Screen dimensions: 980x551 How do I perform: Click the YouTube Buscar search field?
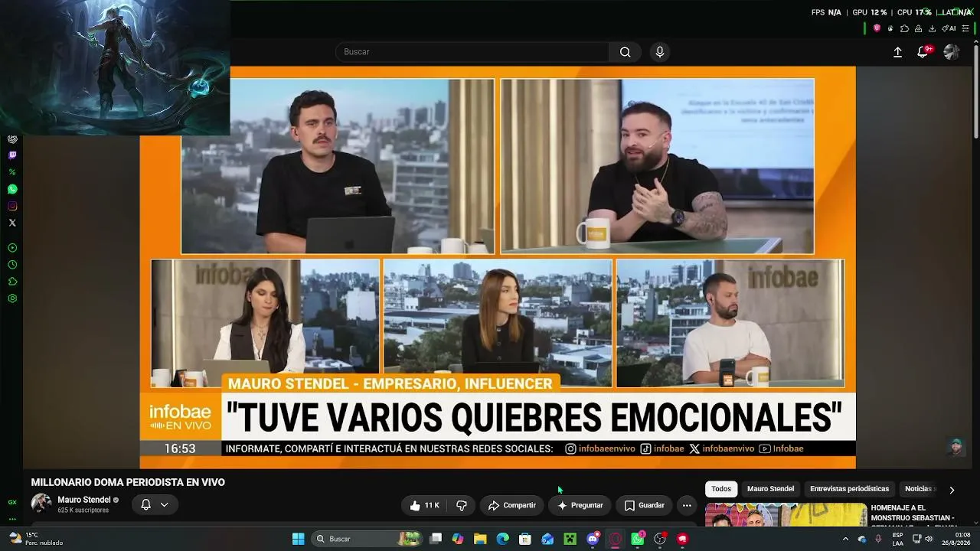click(x=472, y=52)
